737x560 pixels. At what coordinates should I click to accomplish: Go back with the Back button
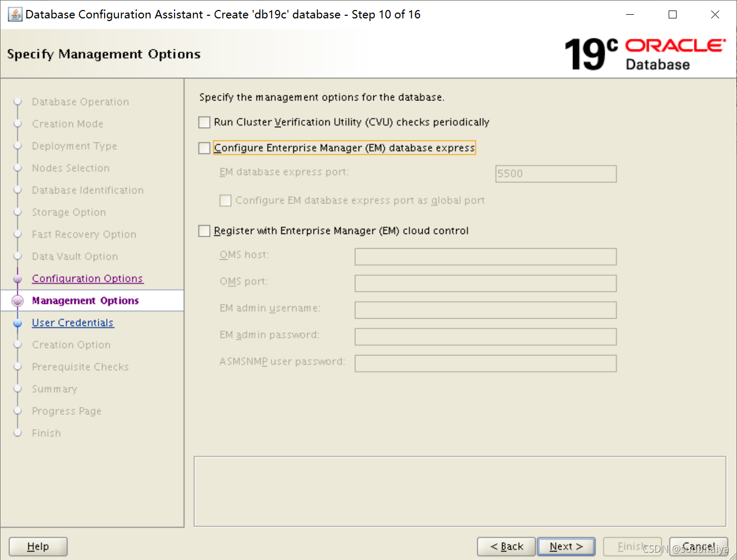pyautogui.click(x=506, y=546)
